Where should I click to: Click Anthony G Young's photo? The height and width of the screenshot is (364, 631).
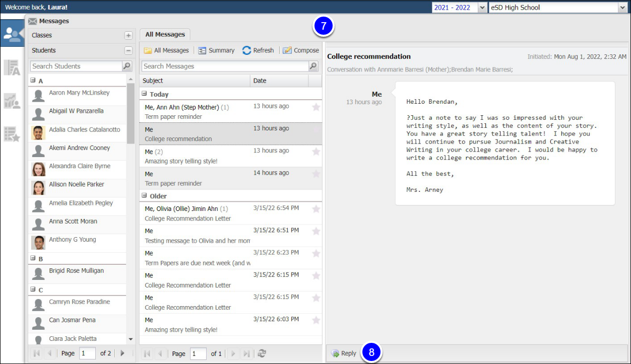(x=38, y=243)
